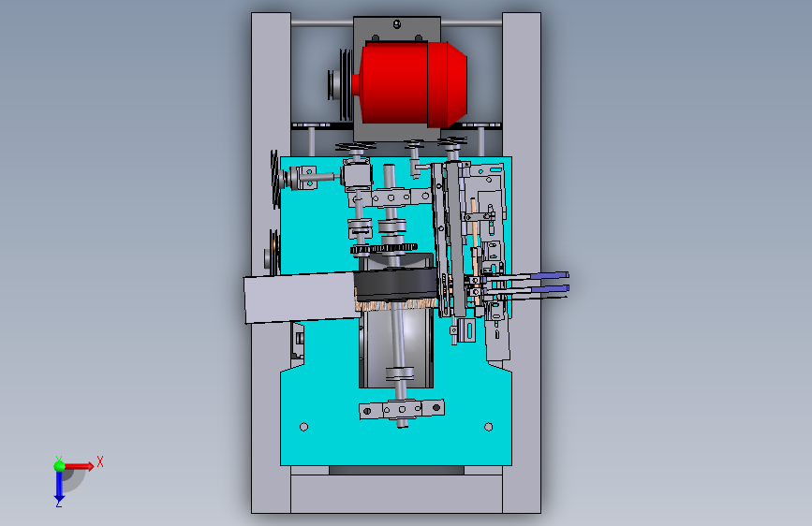This screenshot has height=526, width=812.
Task: Select the upper-left side pulley wheel
Action: point(275,179)
